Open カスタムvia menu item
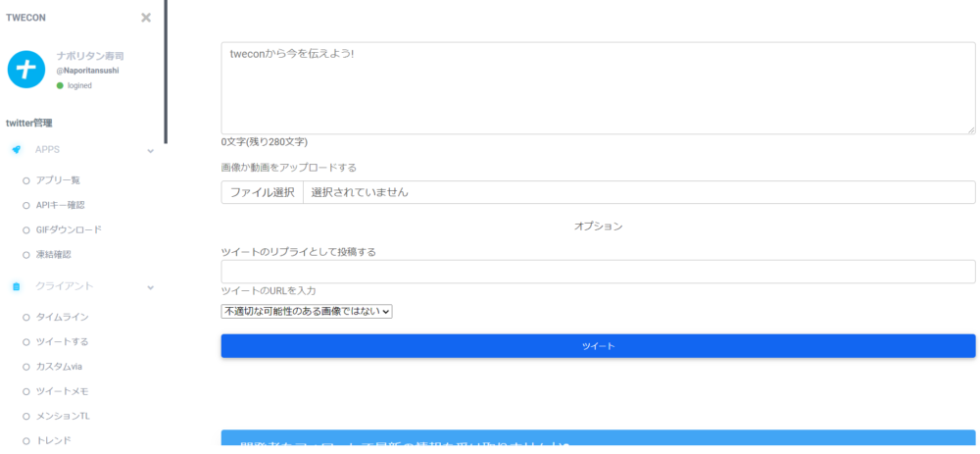The image size is (980, 454). pyautogui.click(x=60, y=367)
